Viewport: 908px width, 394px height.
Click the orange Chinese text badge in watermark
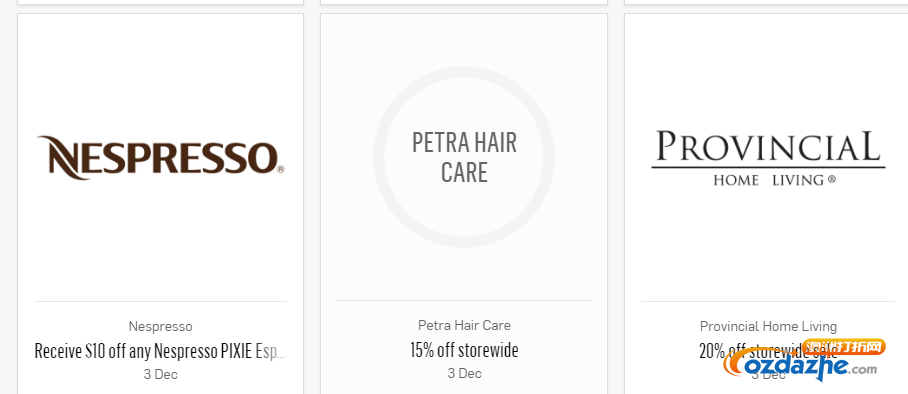[844, 348]
